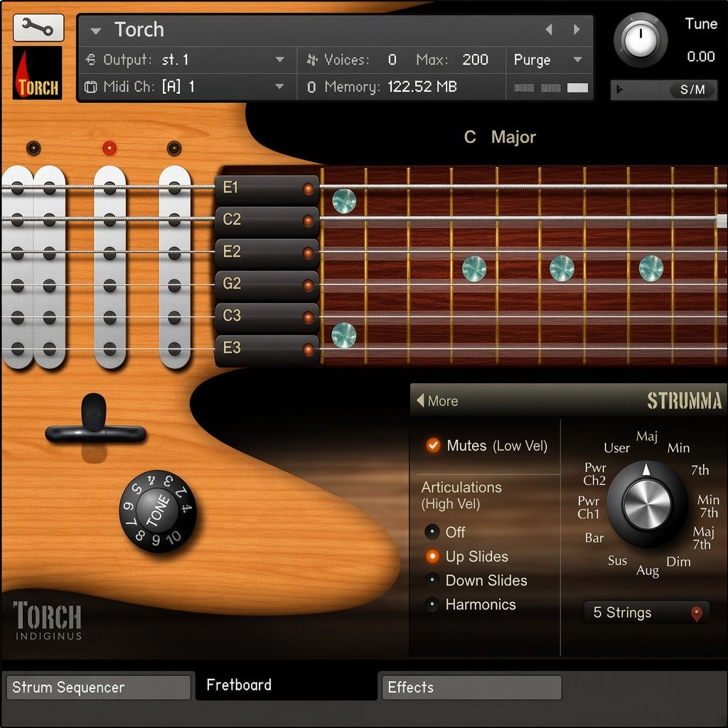Adjust the Tune knob
728x728 pixels.
[x=641, y=40]
